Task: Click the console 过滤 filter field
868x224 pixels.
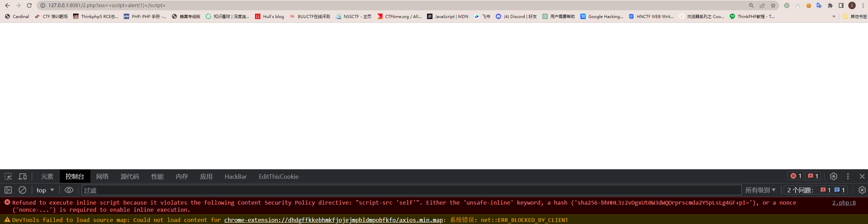Action: [x=411, y=190]
